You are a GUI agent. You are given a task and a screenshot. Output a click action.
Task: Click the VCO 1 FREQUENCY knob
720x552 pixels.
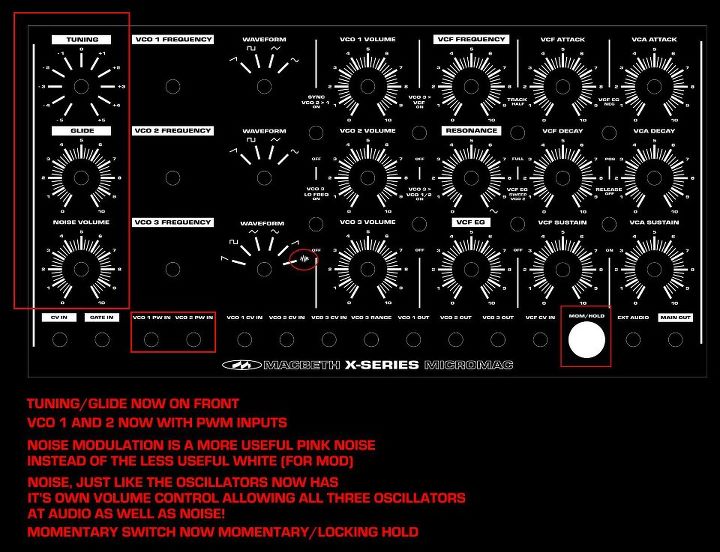click(x=173, y=86)
